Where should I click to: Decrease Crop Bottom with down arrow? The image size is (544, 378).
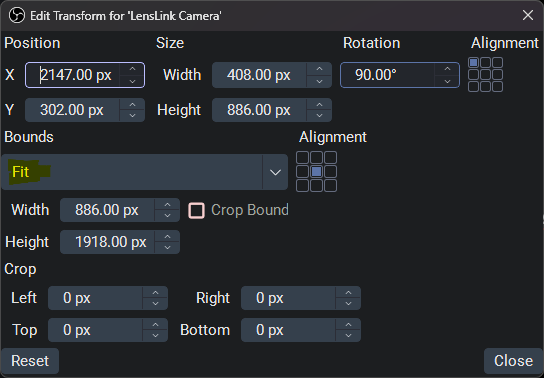[x=348, y=336]
